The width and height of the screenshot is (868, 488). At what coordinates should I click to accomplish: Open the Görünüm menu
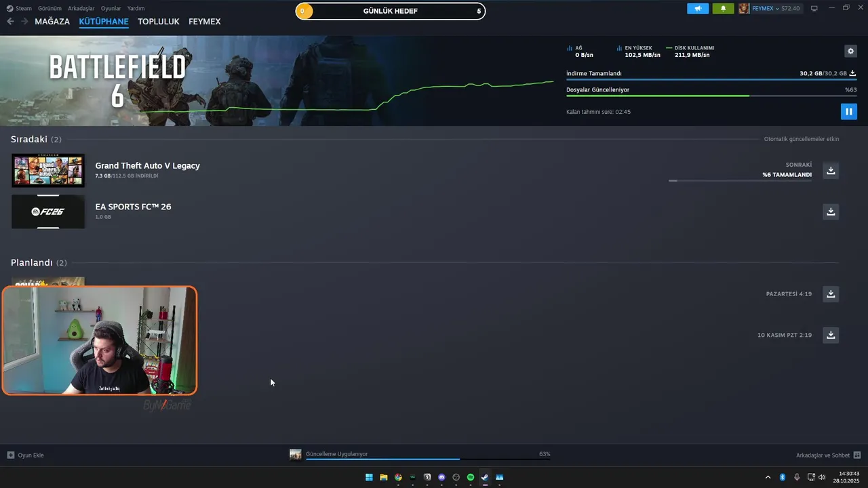[50, 9]
